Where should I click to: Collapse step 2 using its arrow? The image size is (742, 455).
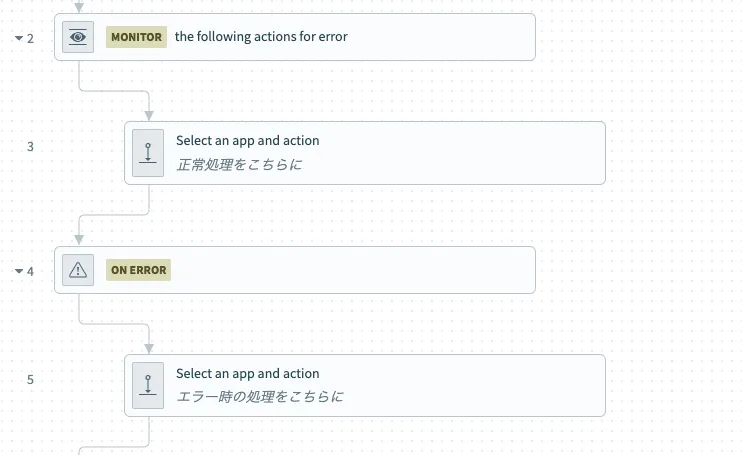tap(18, 38)
